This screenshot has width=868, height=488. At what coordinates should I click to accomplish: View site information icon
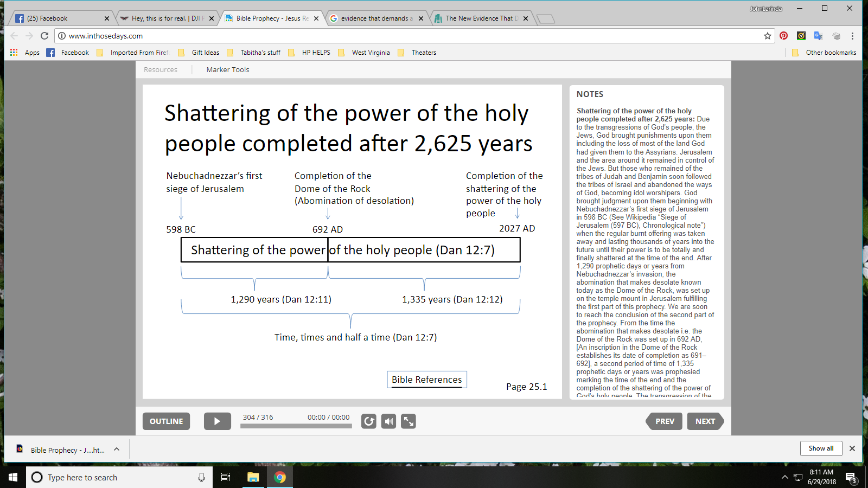[x=62, y=36]
